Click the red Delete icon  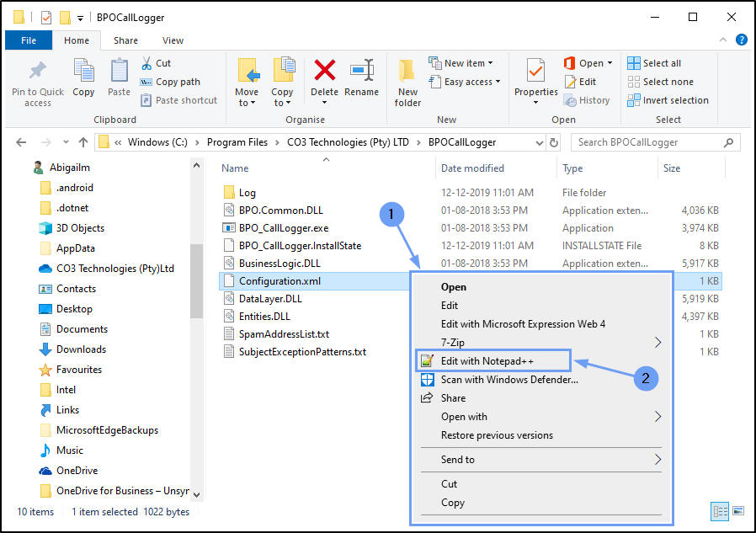[324, 70]
